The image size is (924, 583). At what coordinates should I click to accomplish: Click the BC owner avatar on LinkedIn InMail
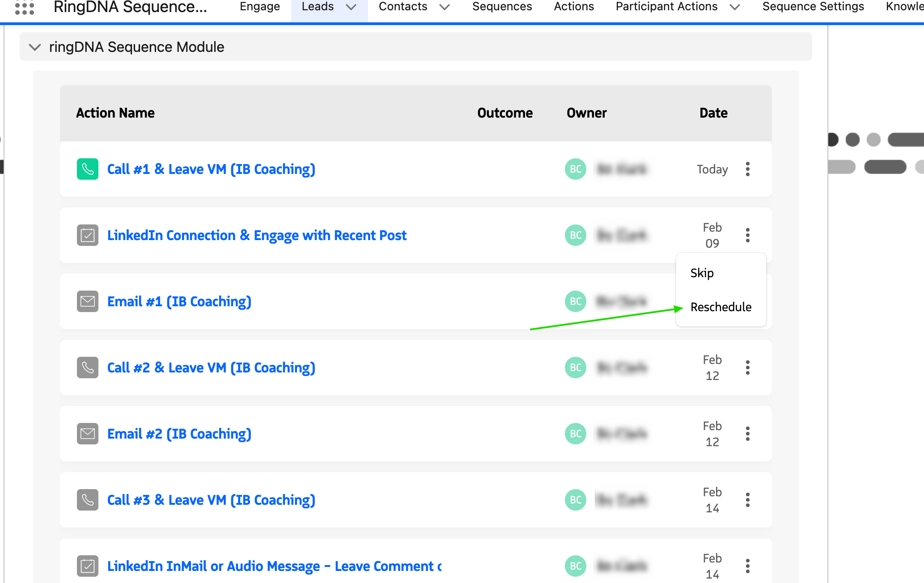(576, 566)
